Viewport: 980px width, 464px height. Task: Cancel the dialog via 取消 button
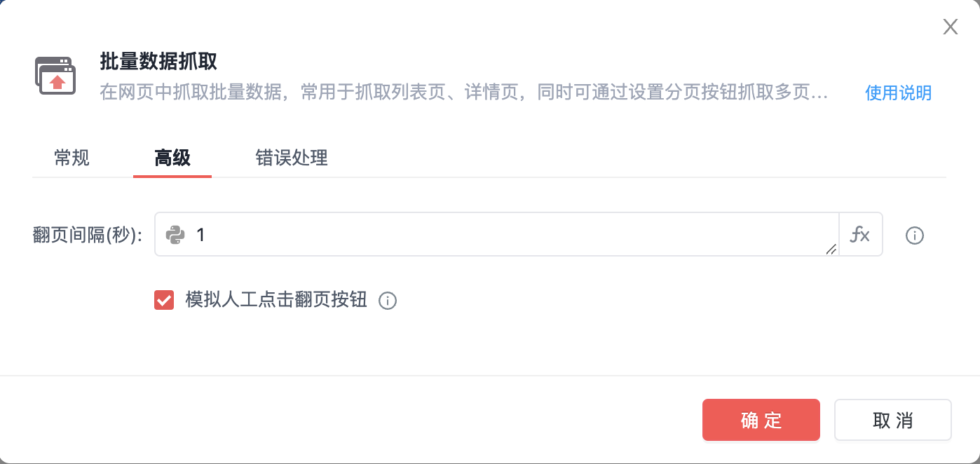point(893,420)
